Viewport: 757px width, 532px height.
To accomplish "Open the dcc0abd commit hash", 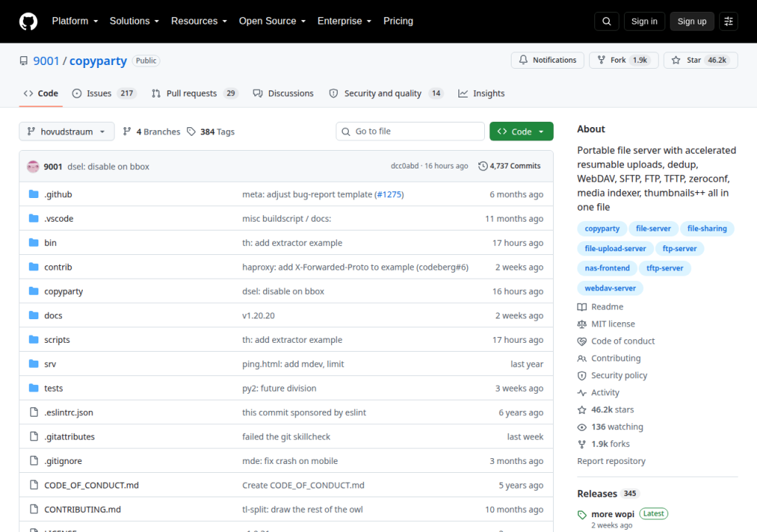I will (404, 166).
